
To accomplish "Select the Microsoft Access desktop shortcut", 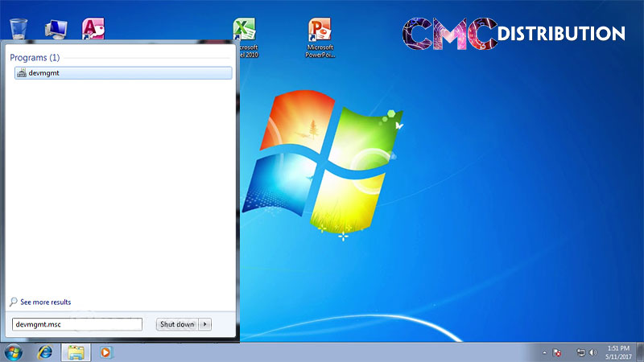I will tap(93, 28).
